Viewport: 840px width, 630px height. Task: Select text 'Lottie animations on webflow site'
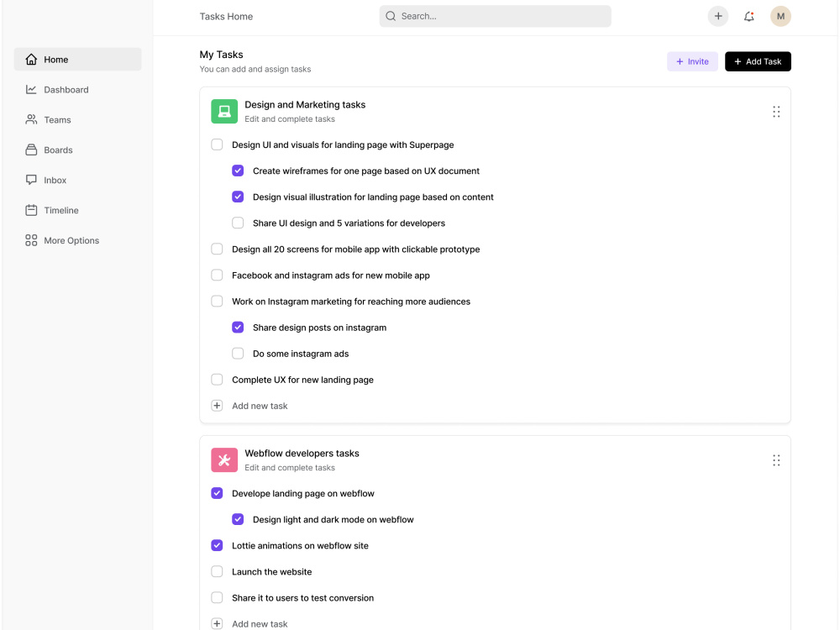tap(300, 546)
